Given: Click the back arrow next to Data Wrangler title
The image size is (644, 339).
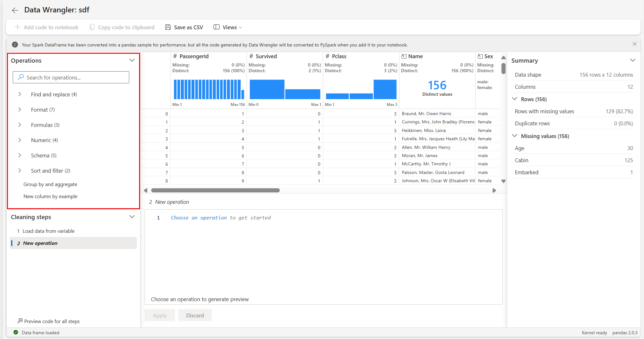Looking at the screenshot, I should (15, 10).
